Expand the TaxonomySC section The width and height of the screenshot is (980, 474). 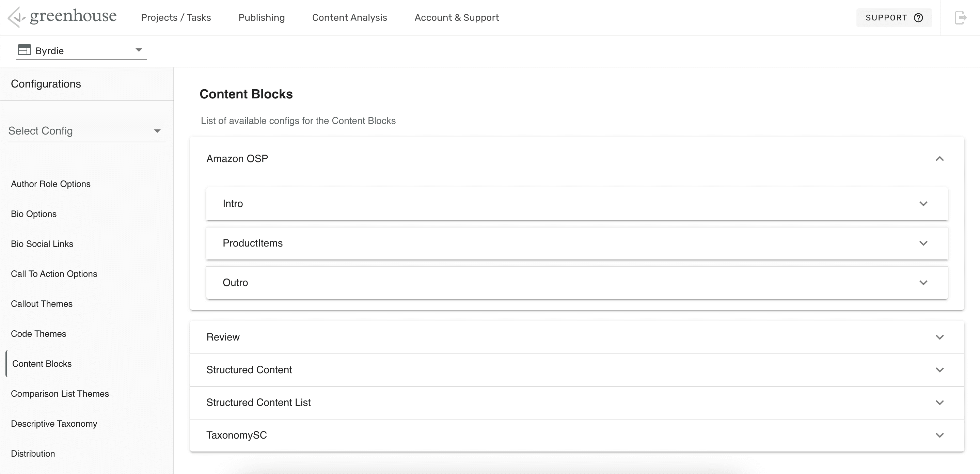[x=939, y=436]
